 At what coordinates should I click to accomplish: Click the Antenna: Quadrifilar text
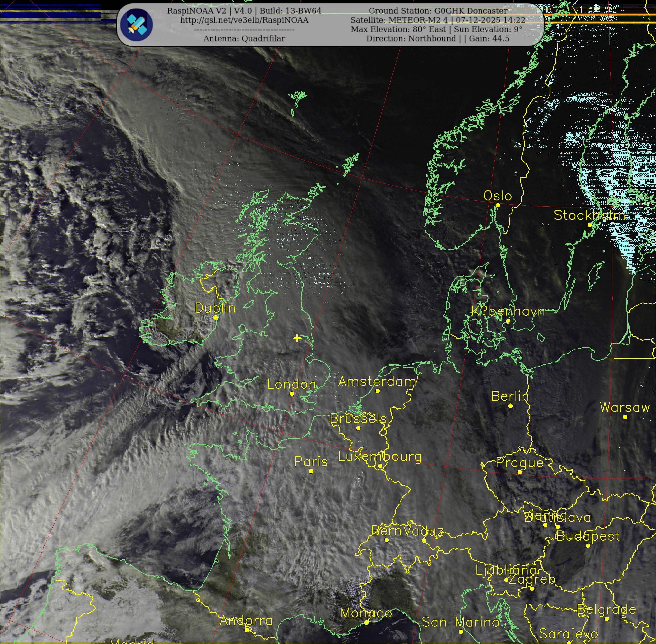[244, 39]
